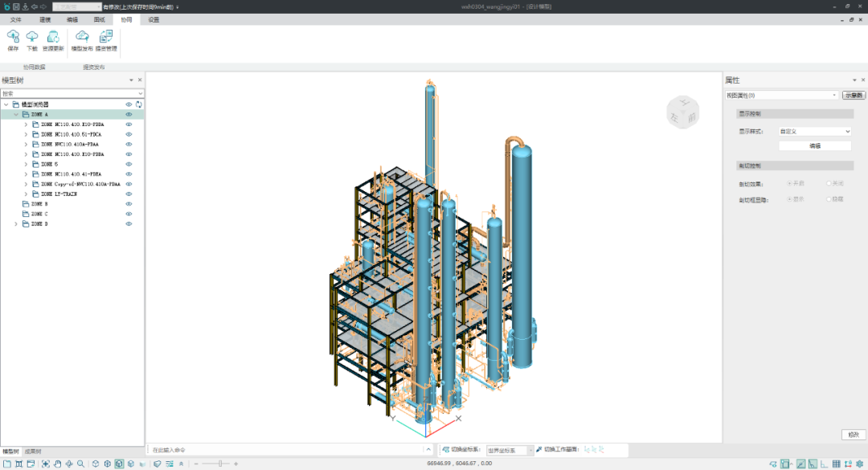Click the 模型发布 model publish icon
The width and height of the screenshot is (868, 470).
(x=82, y=36)
